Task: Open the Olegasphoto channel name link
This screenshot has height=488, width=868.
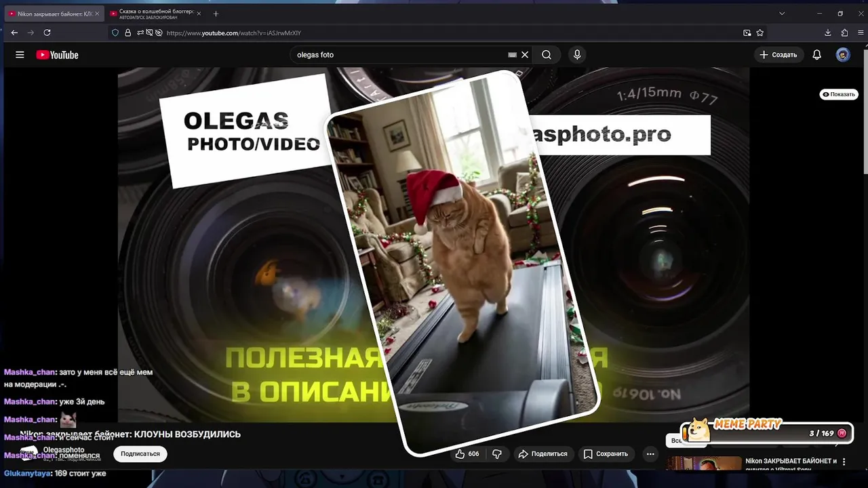Action: (x=64, y=450)
